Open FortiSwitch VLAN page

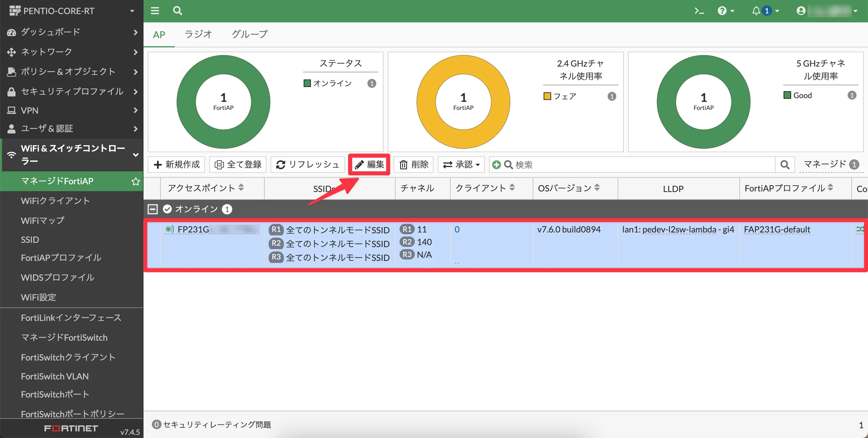point(55,376)
